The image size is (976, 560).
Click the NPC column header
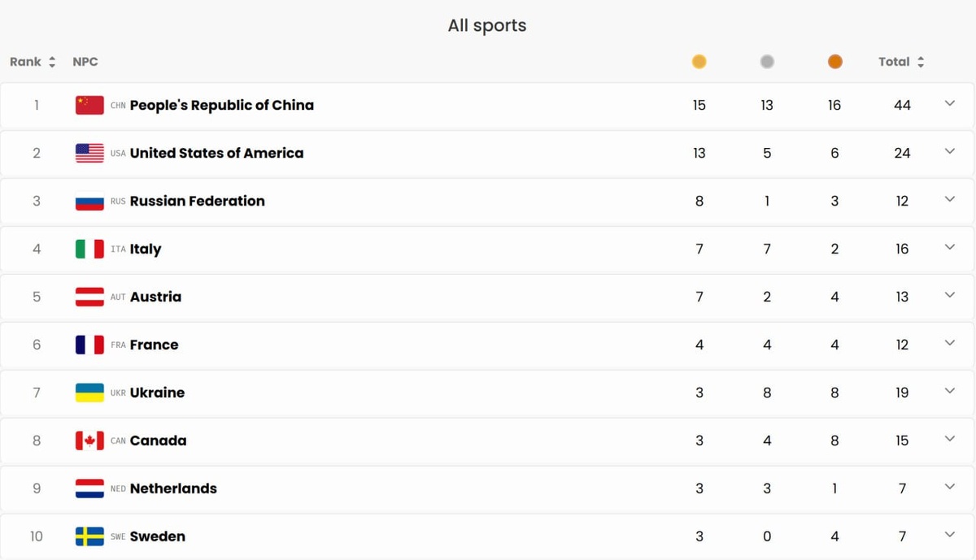[85, 62]
